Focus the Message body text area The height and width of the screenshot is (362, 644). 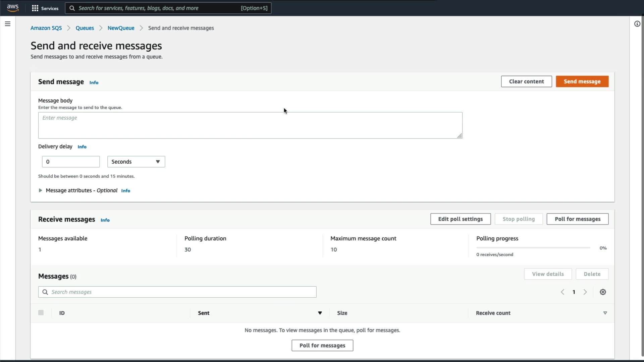pyautogui.click(x=250, y=125)
